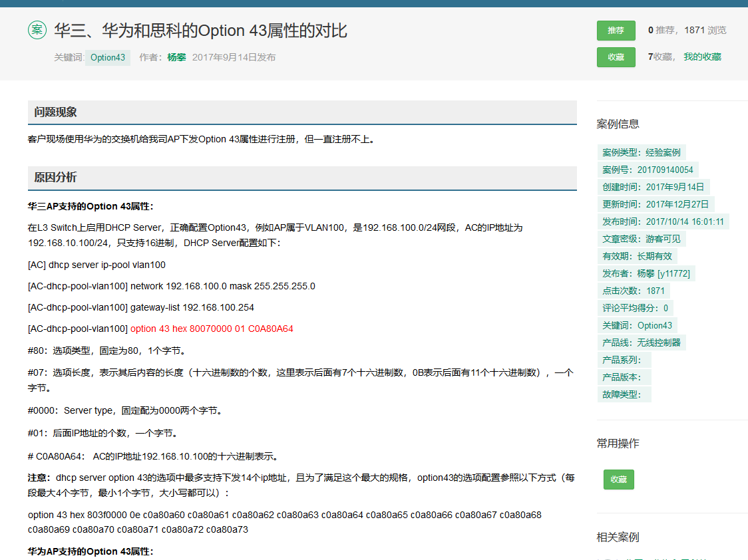Click the 案例号：201709140054 tag

648,170
